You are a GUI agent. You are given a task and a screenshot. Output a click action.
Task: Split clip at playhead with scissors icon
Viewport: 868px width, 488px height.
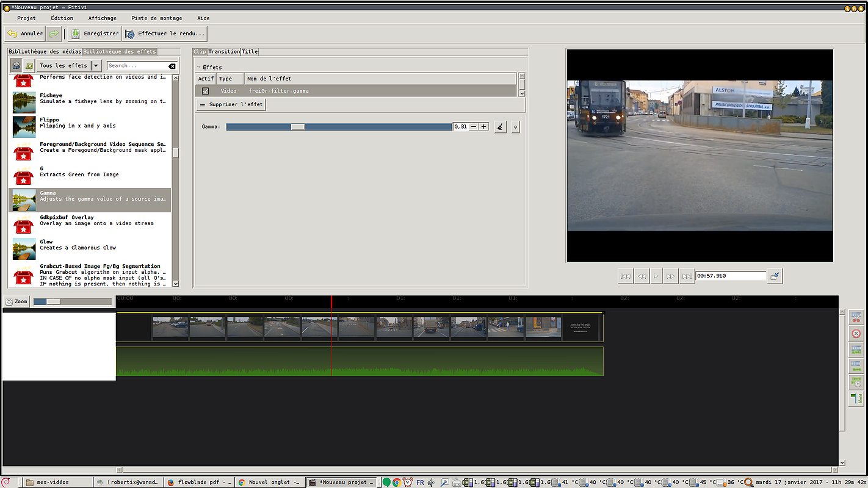pyautogui.click(x=856, y=317)
